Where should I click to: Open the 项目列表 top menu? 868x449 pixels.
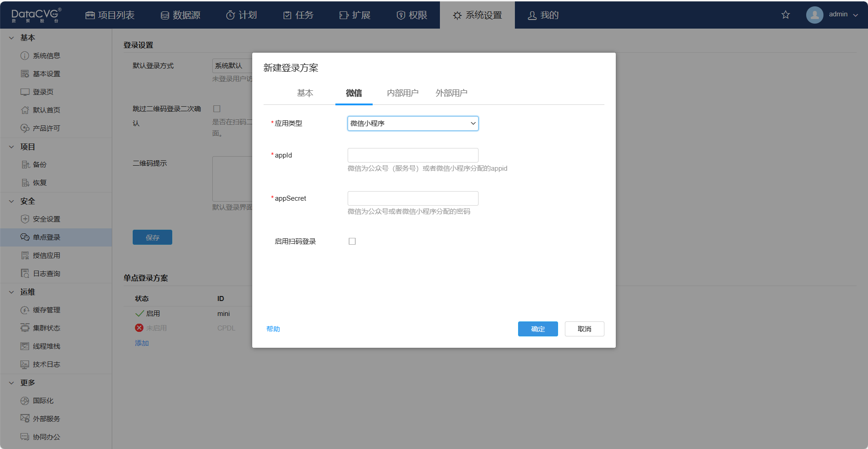tap(110, 15)
